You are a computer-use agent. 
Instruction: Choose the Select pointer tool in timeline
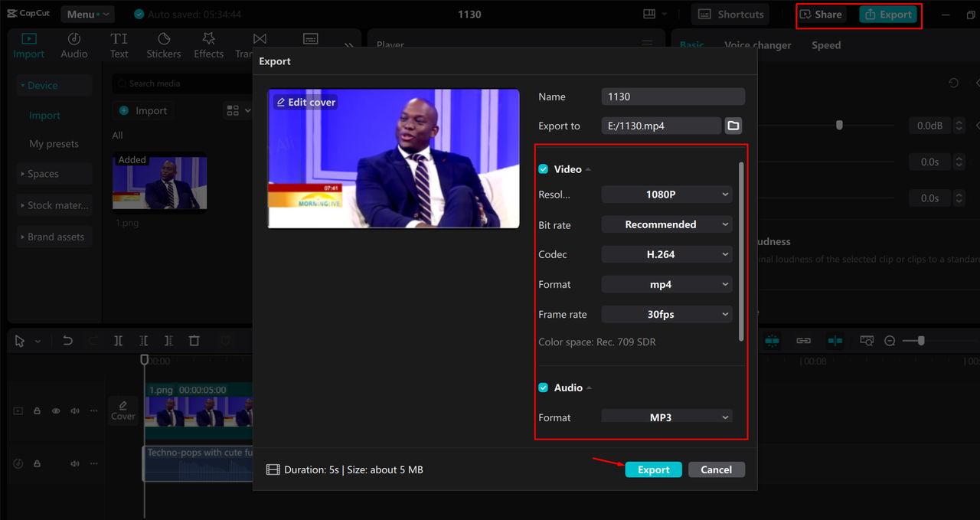21,341
